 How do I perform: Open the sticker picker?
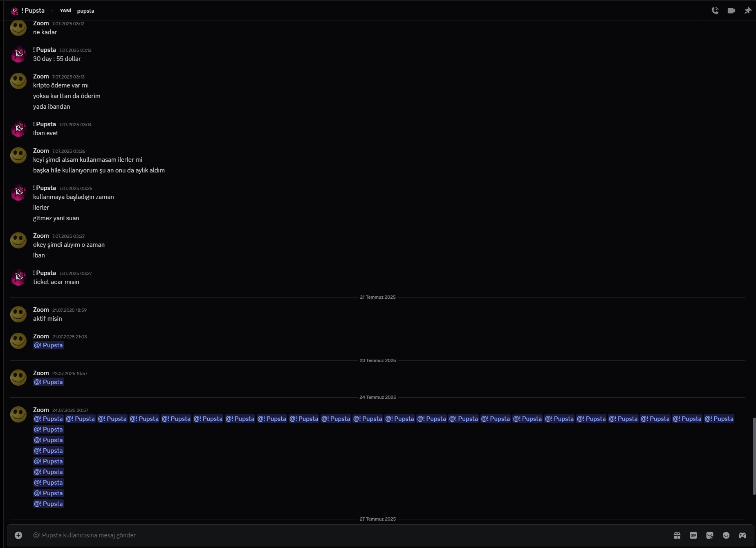[710, 535]
